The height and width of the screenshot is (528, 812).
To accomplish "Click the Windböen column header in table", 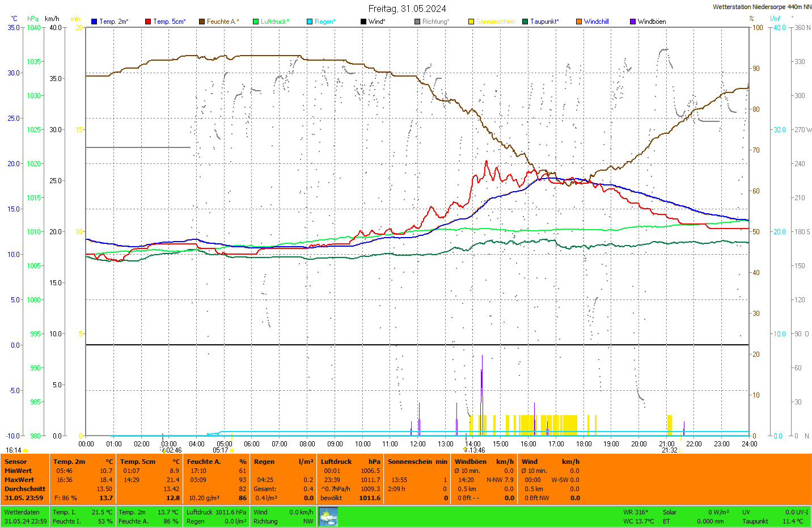I will pyautogui.click(x=471, y=462).
